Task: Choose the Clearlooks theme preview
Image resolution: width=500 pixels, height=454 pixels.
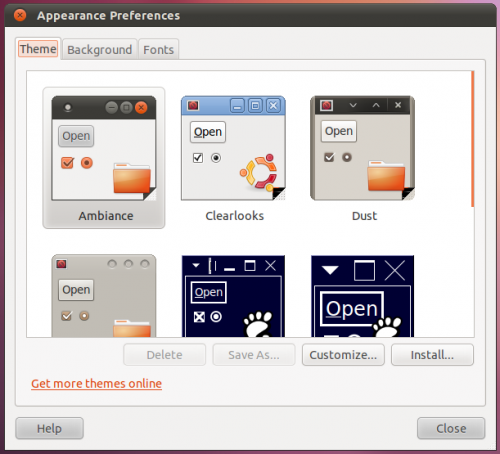Action: click(x=233, y=148)
